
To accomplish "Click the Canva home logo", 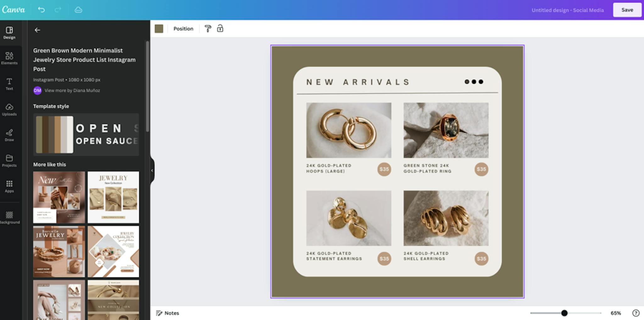I will [14, 10].
